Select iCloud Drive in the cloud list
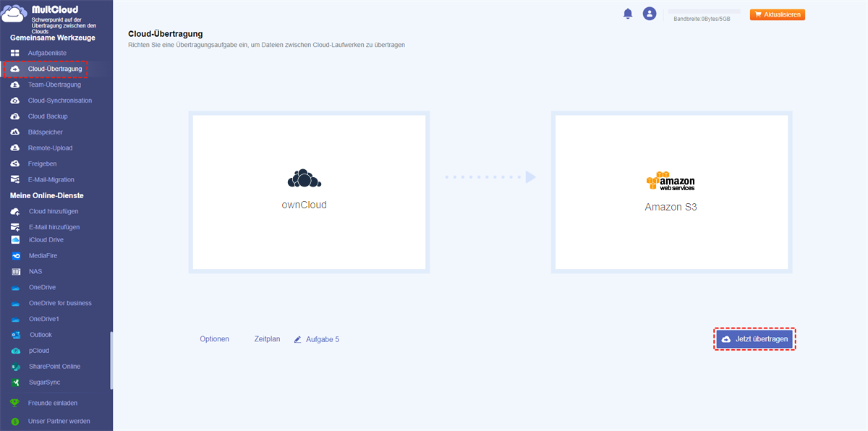 [46, 240]
